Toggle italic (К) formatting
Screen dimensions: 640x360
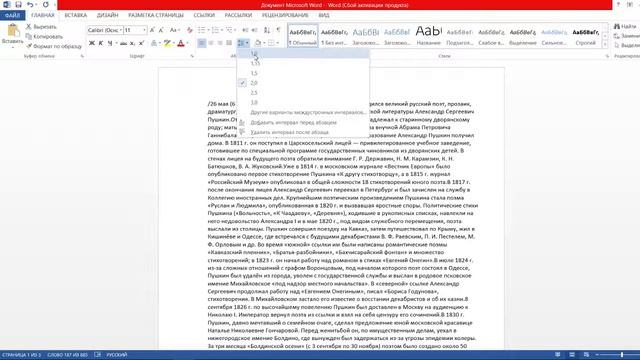click(101, 43)
